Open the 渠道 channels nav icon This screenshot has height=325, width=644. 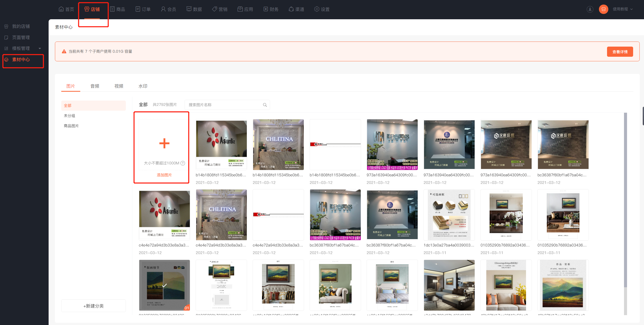pos(291,9)
